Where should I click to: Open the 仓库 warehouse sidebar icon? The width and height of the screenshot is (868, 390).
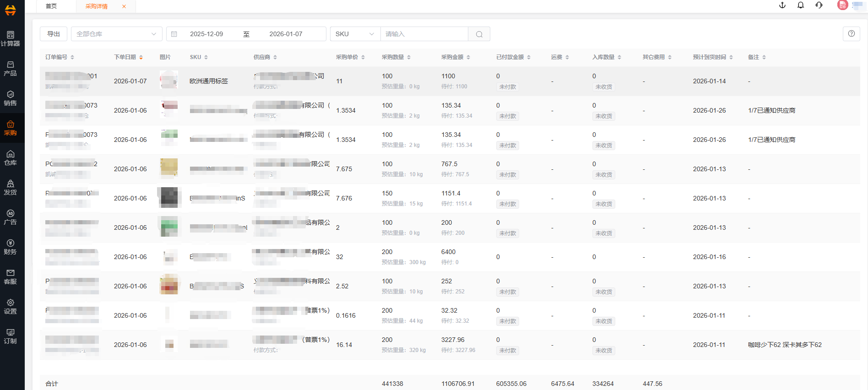click(x=10, y=157)
